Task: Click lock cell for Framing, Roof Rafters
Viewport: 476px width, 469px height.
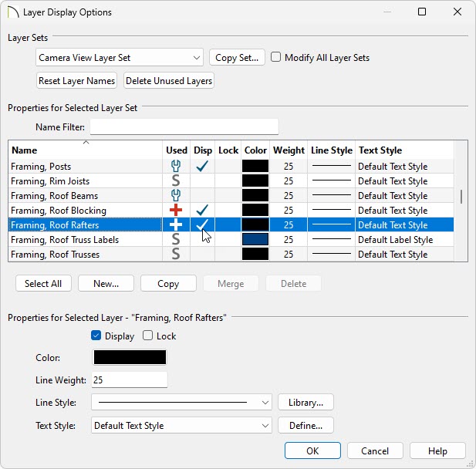Action: [x=228, y=224]
